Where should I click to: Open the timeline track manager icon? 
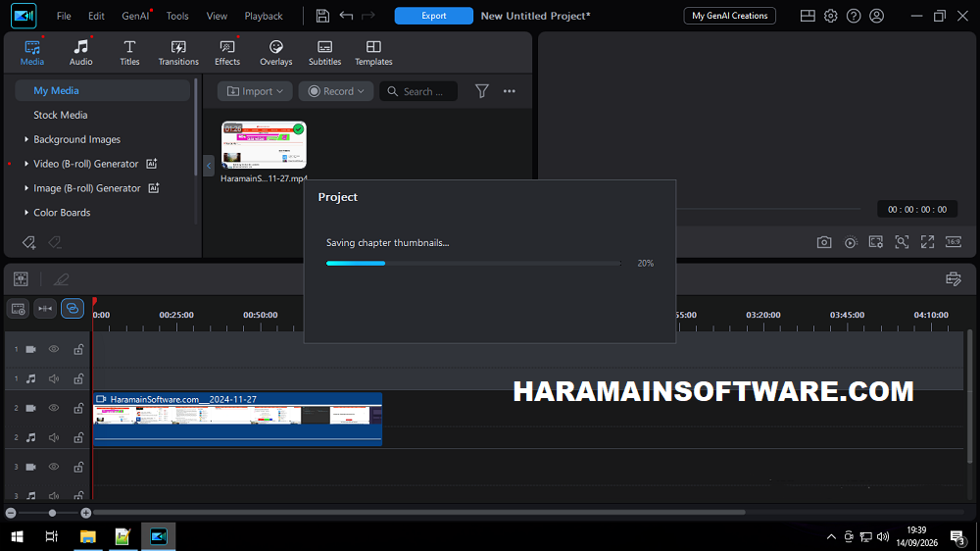[x=21, y=279]
